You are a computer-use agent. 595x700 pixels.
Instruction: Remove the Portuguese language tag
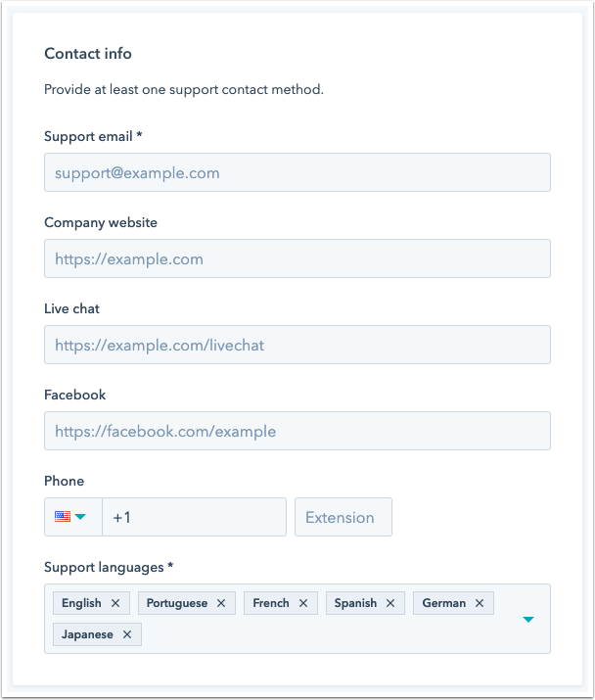(221, 603)
